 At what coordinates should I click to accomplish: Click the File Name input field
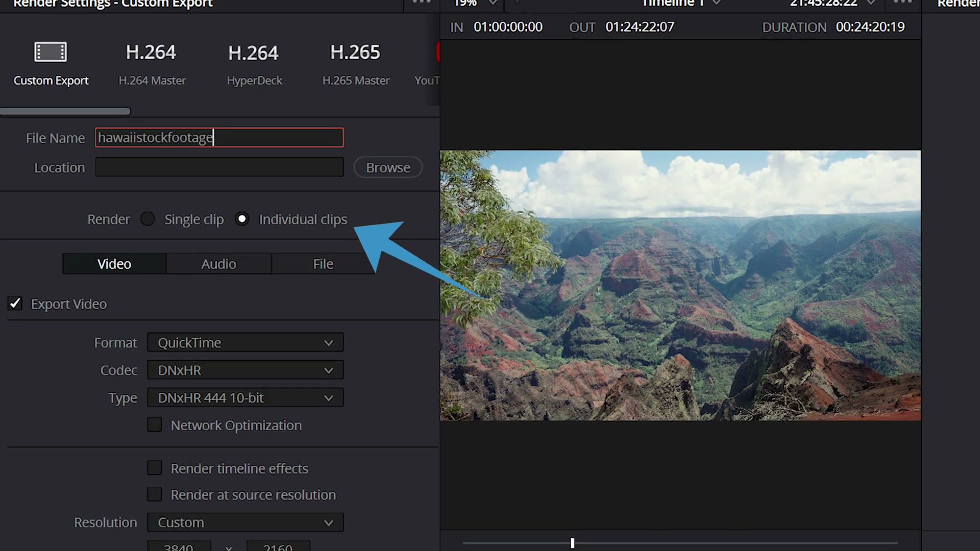(219, 138)
